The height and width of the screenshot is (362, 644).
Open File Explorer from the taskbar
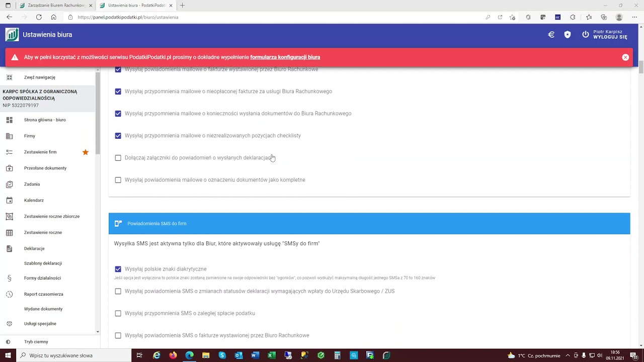tap(206, 355)
